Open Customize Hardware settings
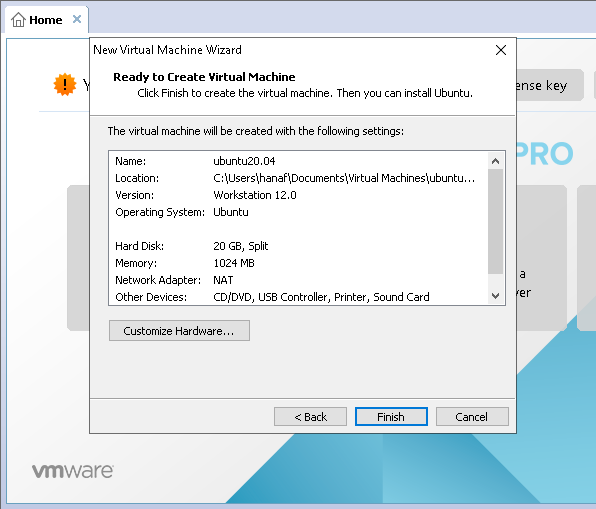Screen dimensions: 596x509 pos(179,330)
